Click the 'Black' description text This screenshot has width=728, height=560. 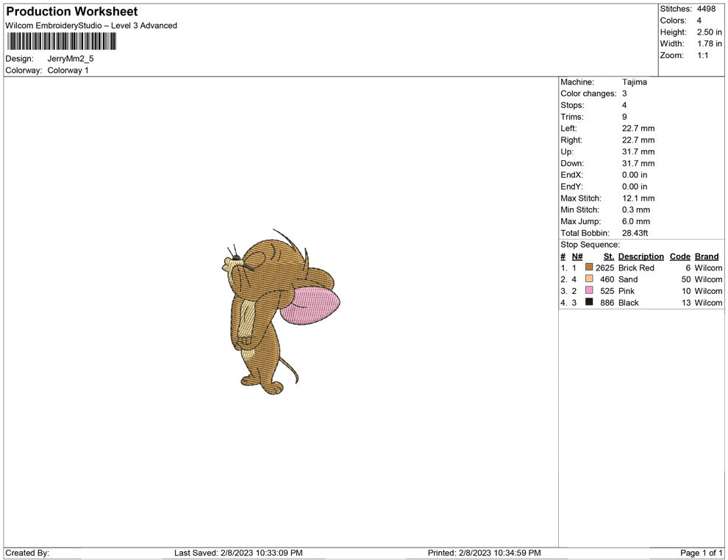[629, 303]
